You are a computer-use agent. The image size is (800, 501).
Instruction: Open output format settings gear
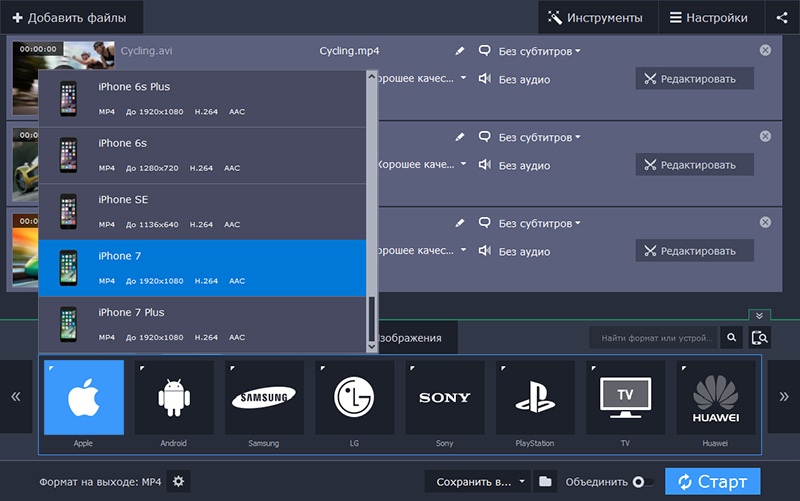(178, 481)
